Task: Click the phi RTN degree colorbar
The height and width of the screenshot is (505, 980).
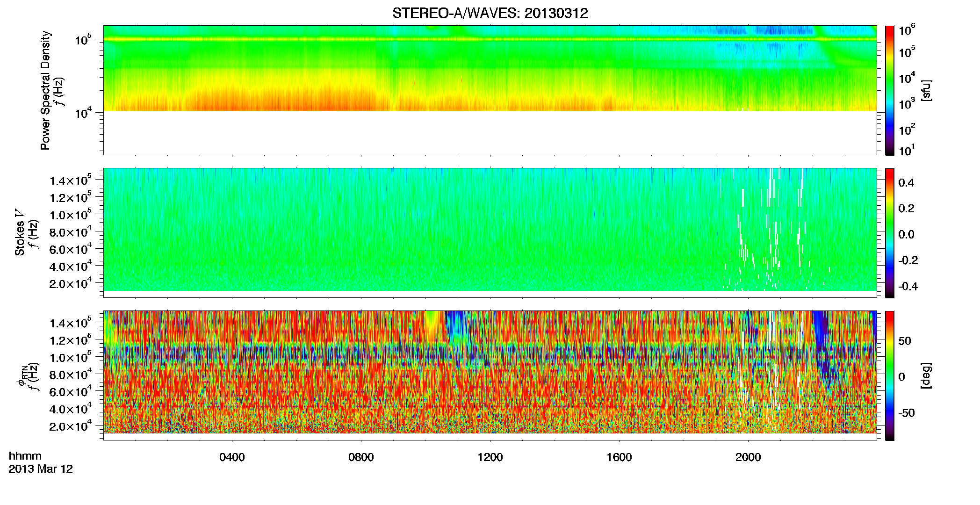Action: tap(890, 375)
